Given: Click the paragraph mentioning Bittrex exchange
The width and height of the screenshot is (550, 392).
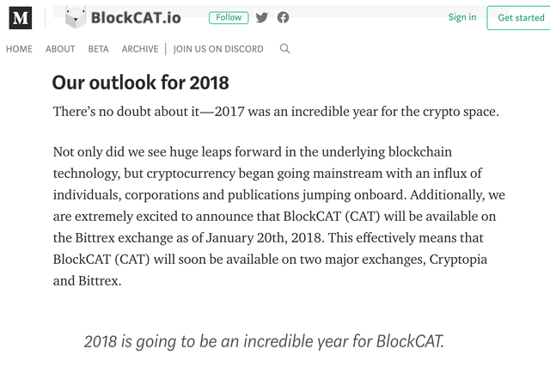Looking at the screenshot, I should click(275, 216).
